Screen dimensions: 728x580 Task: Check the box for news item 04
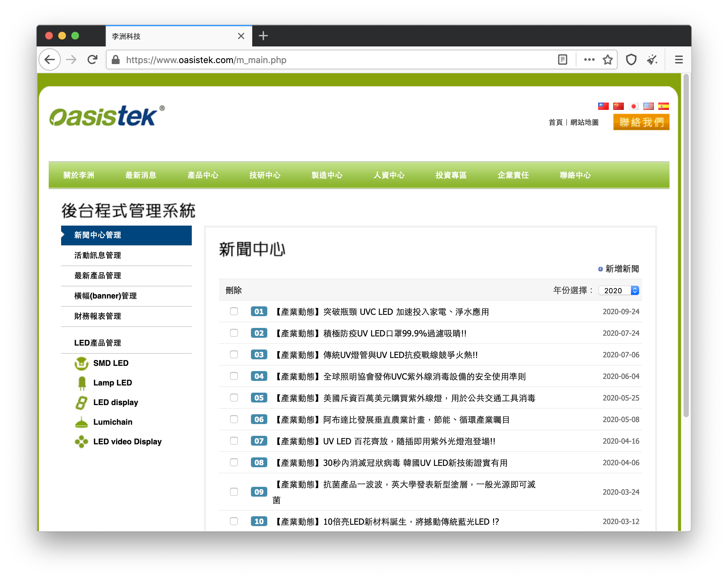pyautogui.click(x=234, y=376)
